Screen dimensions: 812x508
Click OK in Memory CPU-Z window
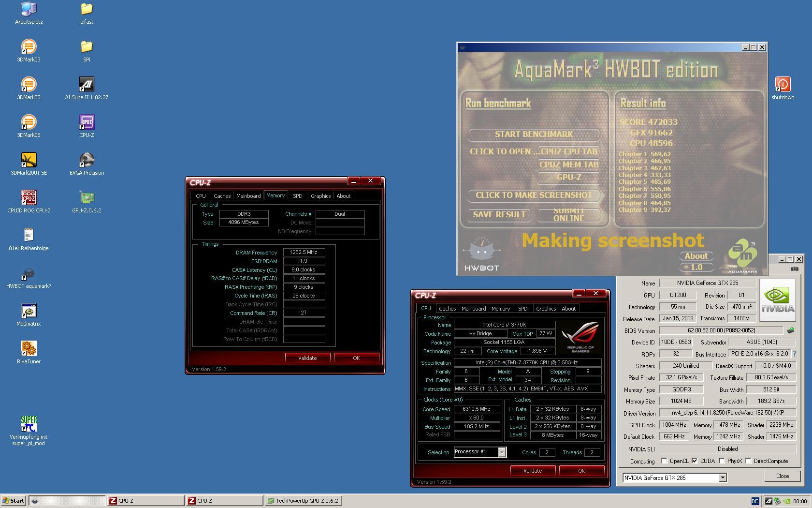point(356,358)
